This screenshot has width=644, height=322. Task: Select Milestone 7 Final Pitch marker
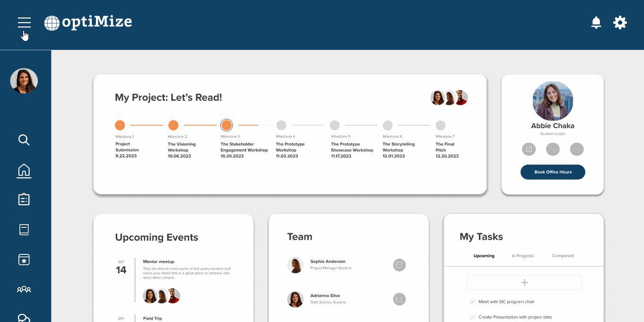(441, 125)
